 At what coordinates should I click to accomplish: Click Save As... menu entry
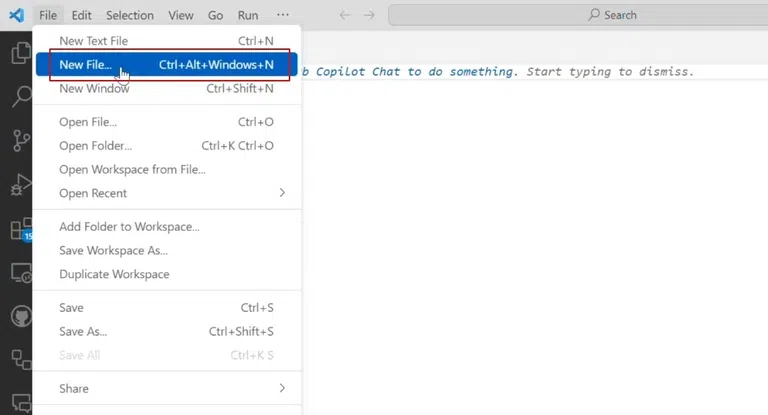coord(83,331)
